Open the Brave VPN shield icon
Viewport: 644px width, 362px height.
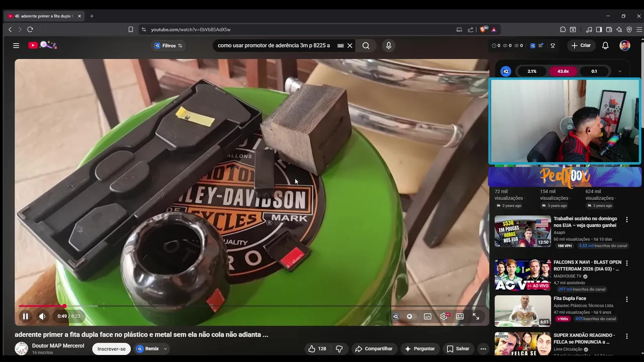[x=629, y=30]
